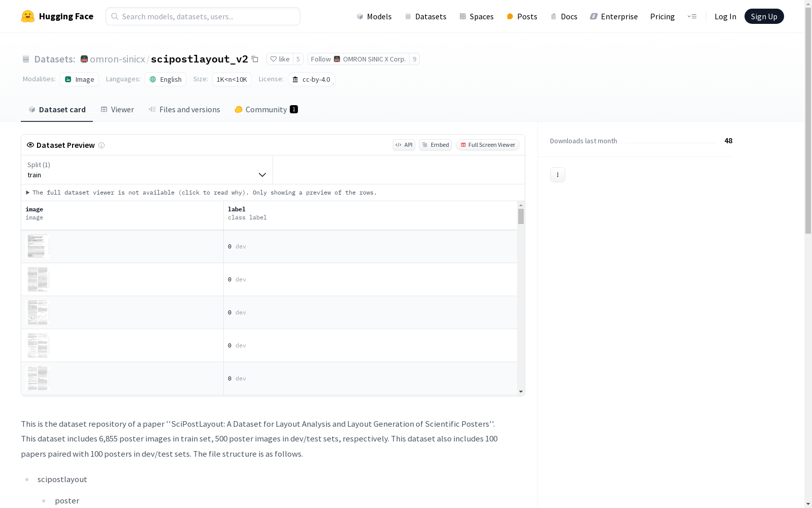Viewport: 812px width, 508px height.
Task: Click the Downloads last month graph line
Action: 670,143
